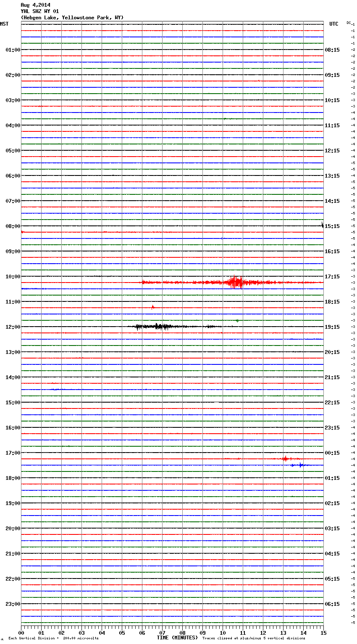This screenshot has height=644, width=357.
Task: Click the '15:15' UTC time label
Action: click(x=332, y=226)
